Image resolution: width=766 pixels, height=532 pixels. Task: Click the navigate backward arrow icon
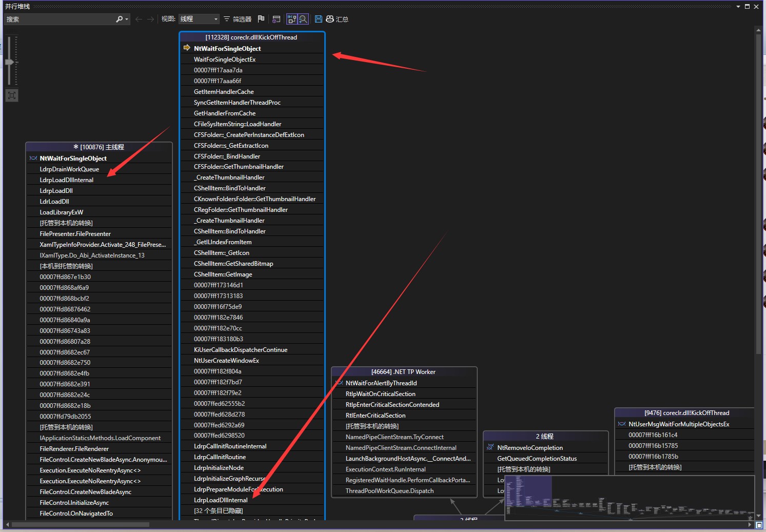click(139, 19)
